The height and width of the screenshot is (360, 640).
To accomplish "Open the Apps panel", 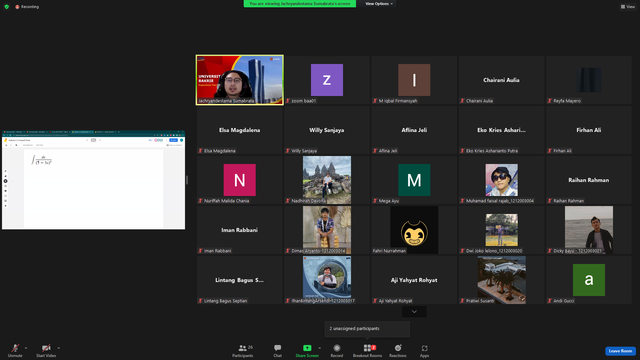I will pos(424,350).
